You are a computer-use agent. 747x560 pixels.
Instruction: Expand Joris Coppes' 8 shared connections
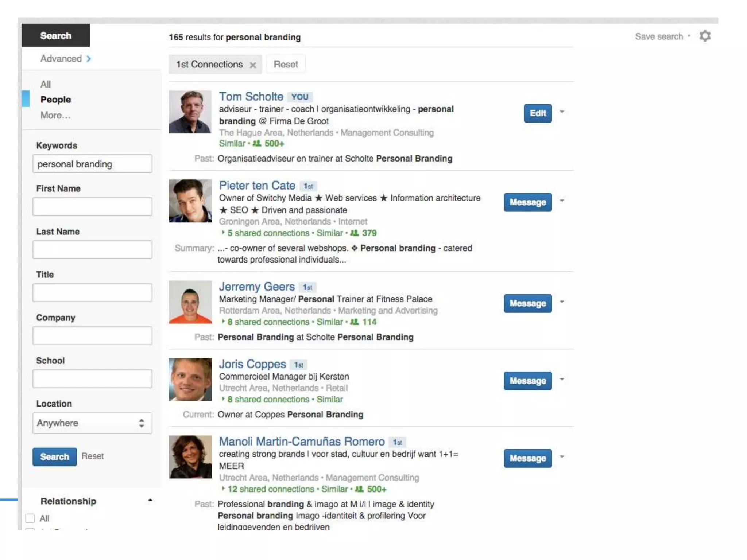(x=223, y=399)
